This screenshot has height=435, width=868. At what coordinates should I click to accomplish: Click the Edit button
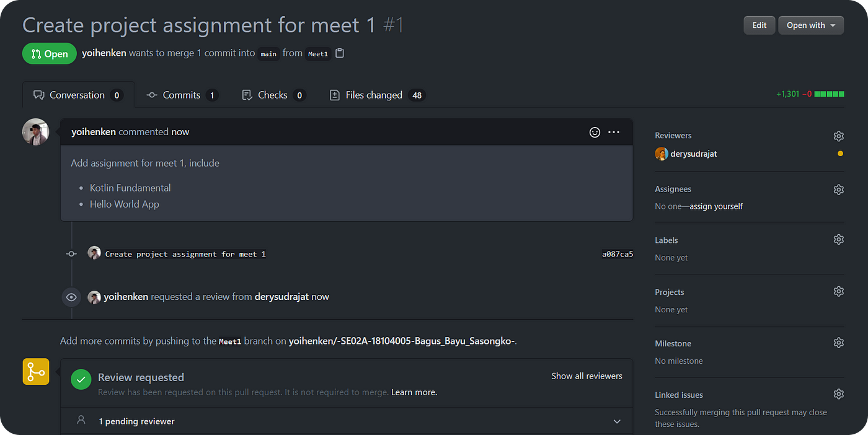759,25
